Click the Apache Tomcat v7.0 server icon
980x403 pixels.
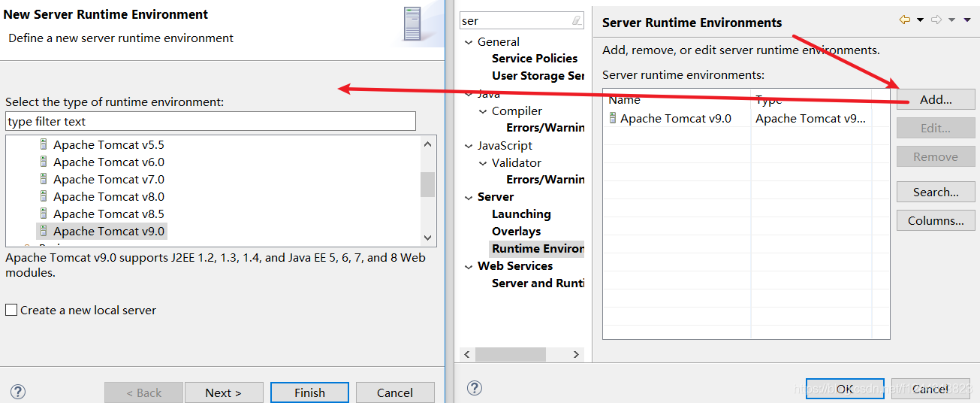click(x=44, y=179)
